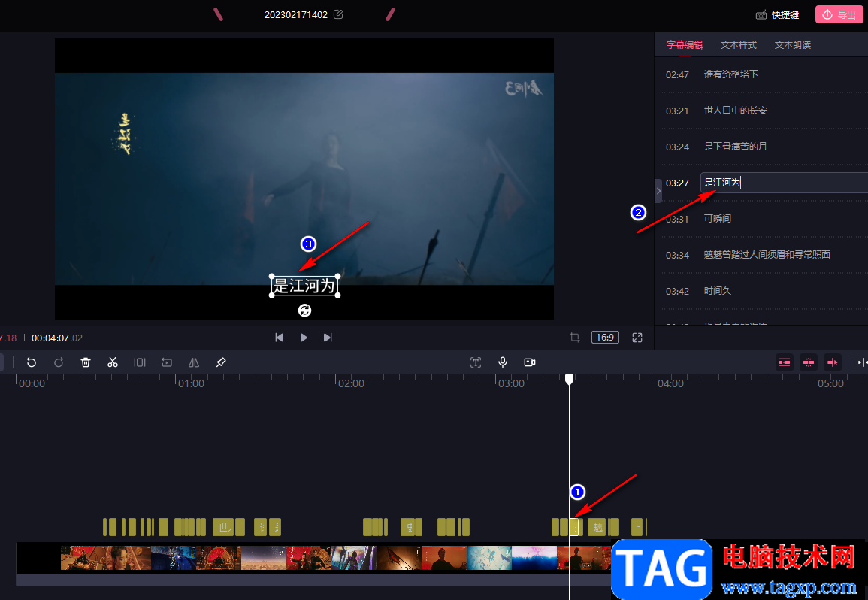Open the camera recording icon
This screenshot has width=868, height=600.
(x=530, y=362)
